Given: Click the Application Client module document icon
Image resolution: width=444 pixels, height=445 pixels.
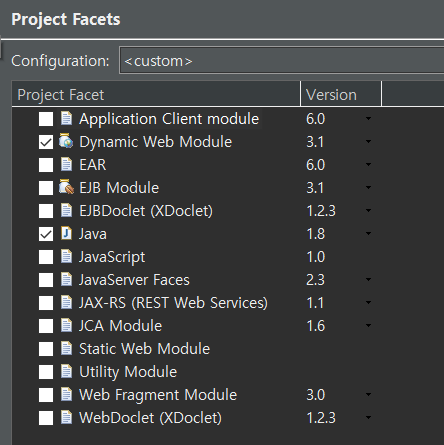Looking at the screenshot, I should pyautogui.click(x=66, y=118).
